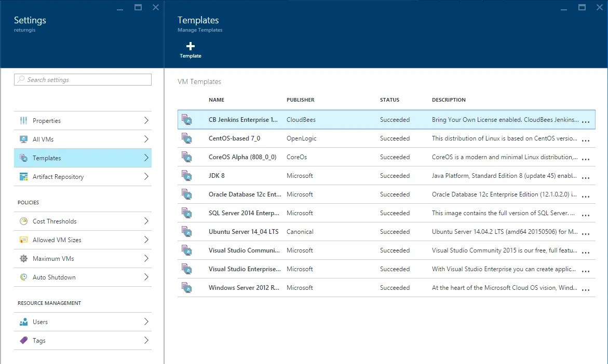Image resolution: width=608 pixels, height=364 pixels.
Task: Click the template icon of Ubuntu Server row
Action: (x=187, y=231)
